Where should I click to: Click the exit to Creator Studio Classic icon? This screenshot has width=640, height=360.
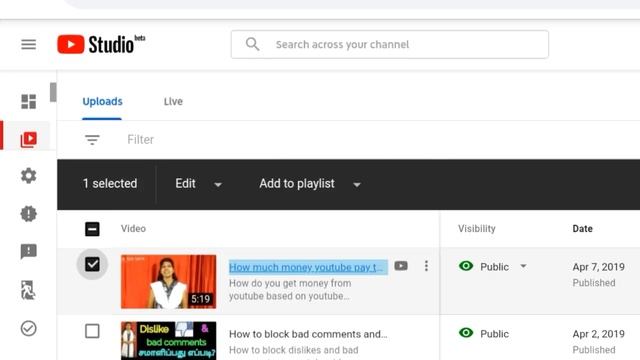tap(28, 290)
